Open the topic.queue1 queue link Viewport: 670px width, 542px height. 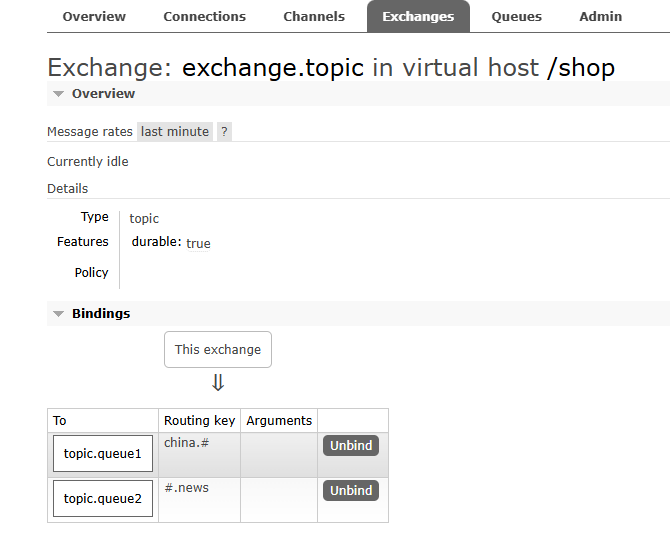tap(103, 454)
